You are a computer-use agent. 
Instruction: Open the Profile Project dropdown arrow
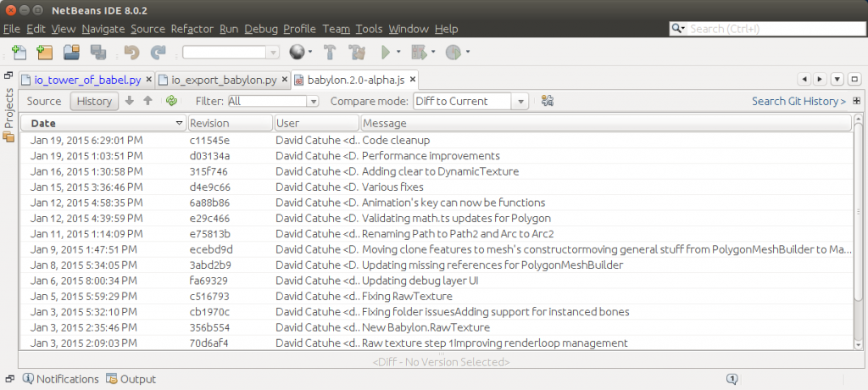click(468, 52)
